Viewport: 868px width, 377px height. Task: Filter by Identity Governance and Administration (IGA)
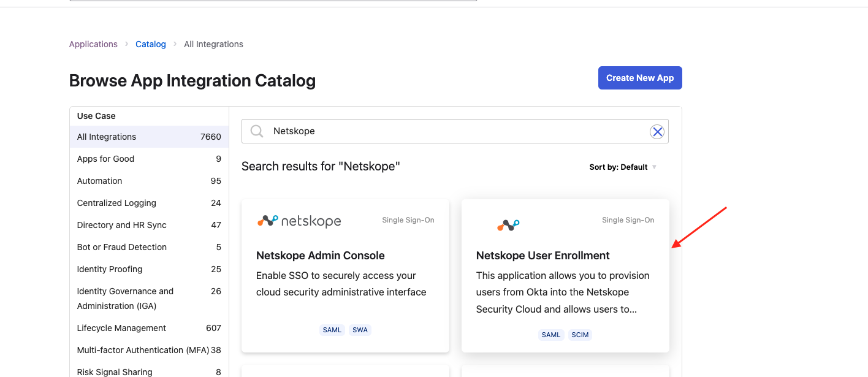(x=149, y=299)
